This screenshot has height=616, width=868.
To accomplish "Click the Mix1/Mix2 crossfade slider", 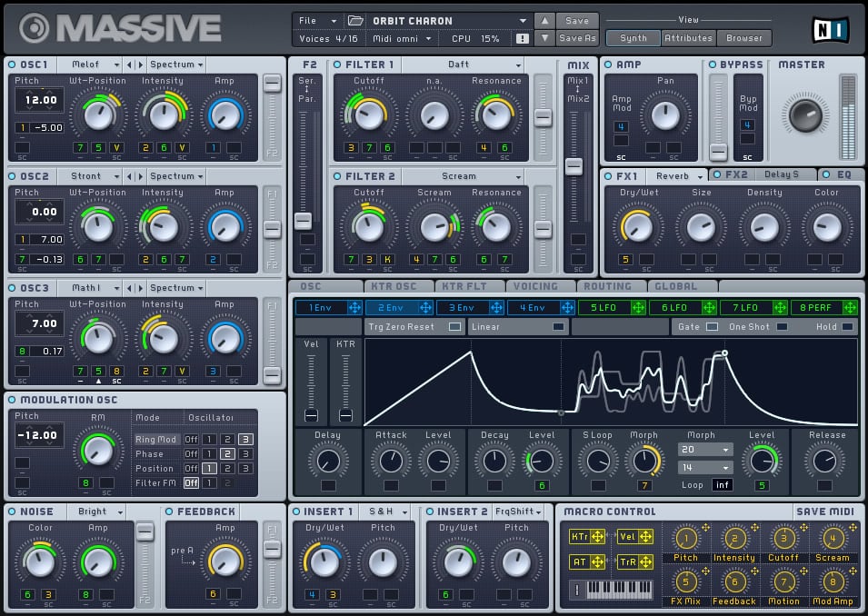I will click(x=574, y=166).
